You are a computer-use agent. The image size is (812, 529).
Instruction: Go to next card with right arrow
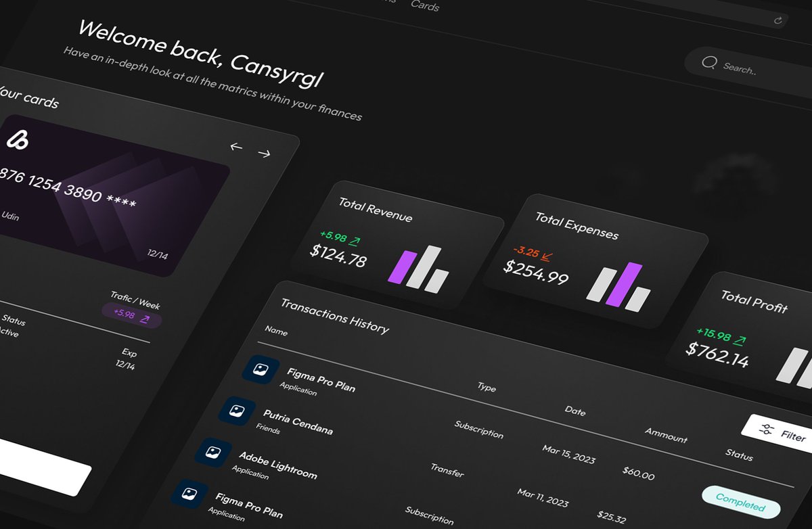(x=265, y=154)
